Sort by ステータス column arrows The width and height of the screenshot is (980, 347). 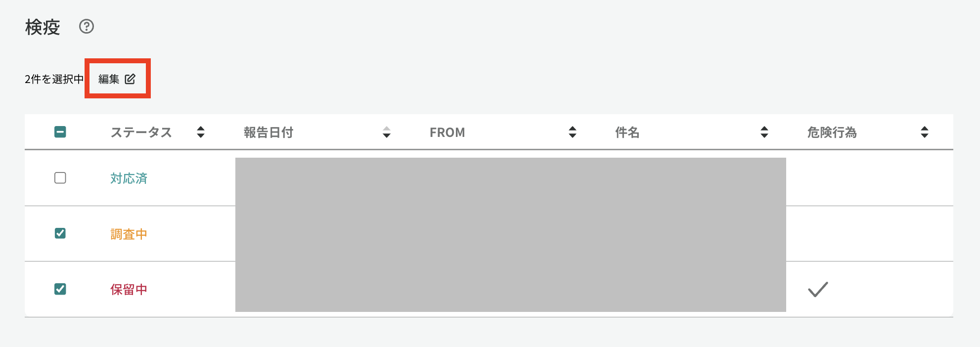[201, 132]
